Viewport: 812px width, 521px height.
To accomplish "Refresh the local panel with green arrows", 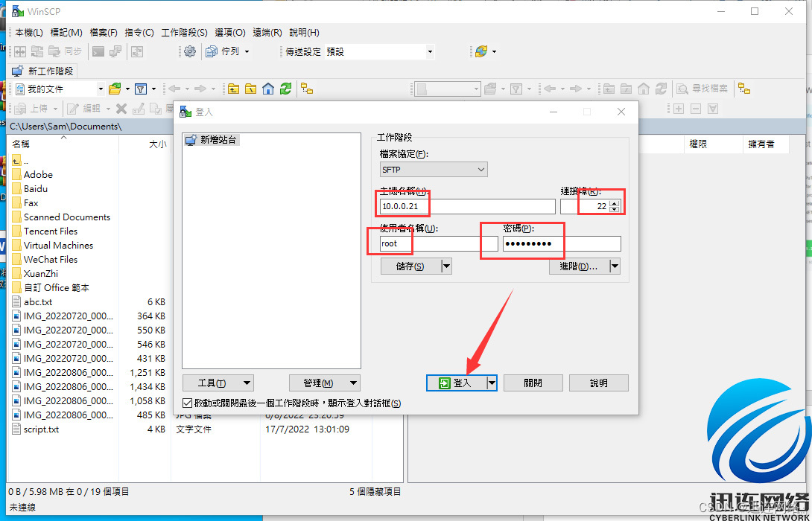I will click(x=285, y=89).
